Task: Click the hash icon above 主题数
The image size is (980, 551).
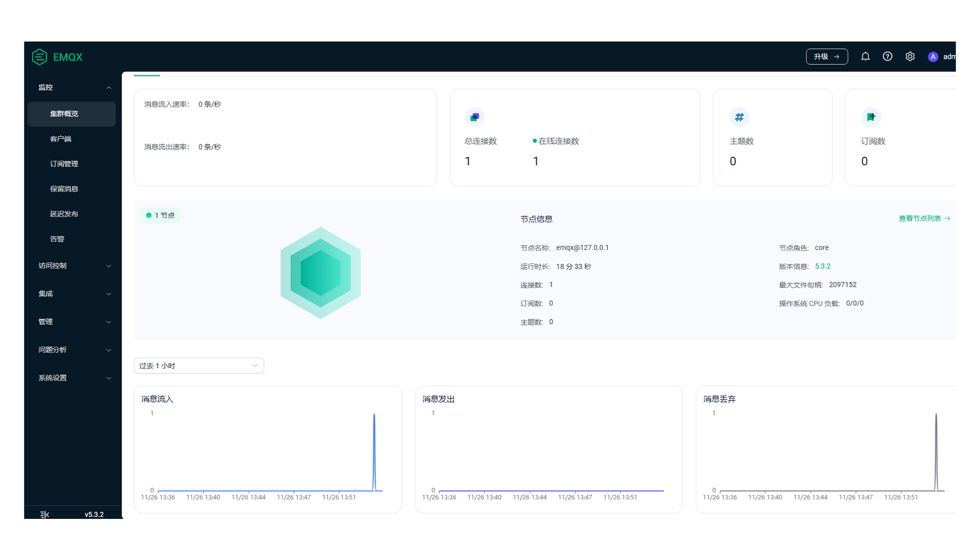Action: tap(739, 117)
